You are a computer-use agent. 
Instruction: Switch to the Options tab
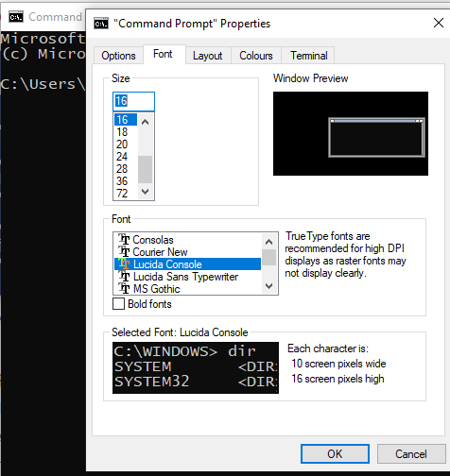tap(118, 56)
